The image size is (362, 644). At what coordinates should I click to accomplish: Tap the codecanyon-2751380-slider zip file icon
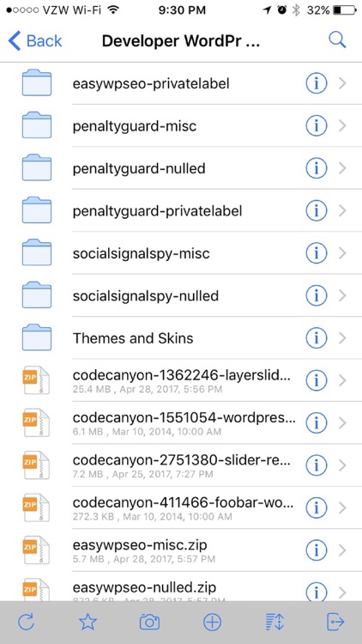pos(36,465)
